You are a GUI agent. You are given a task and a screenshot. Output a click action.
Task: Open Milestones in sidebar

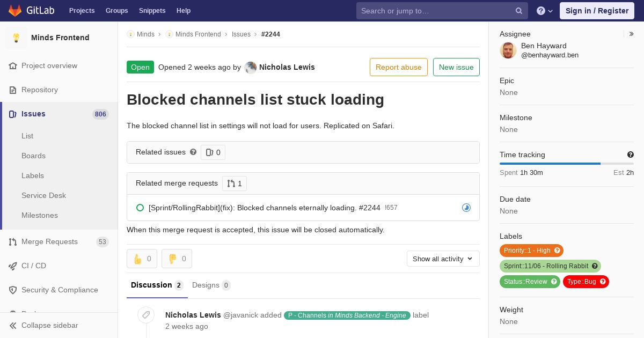click(x=40, y=215)
